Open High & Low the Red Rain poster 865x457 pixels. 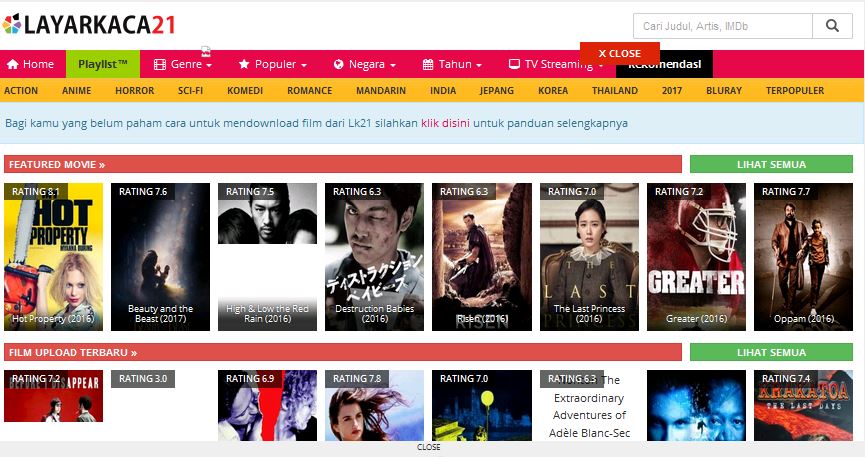pyautogui.click(x=268, y=257)
